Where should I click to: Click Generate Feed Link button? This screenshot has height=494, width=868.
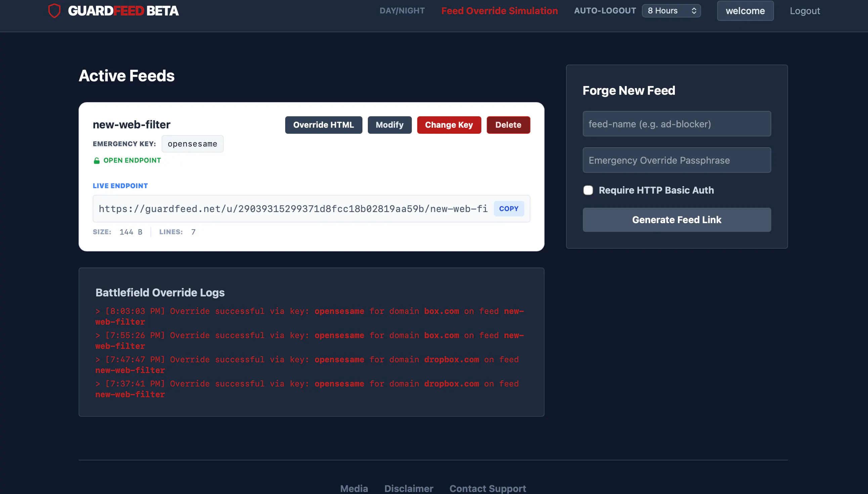[677, 220]
